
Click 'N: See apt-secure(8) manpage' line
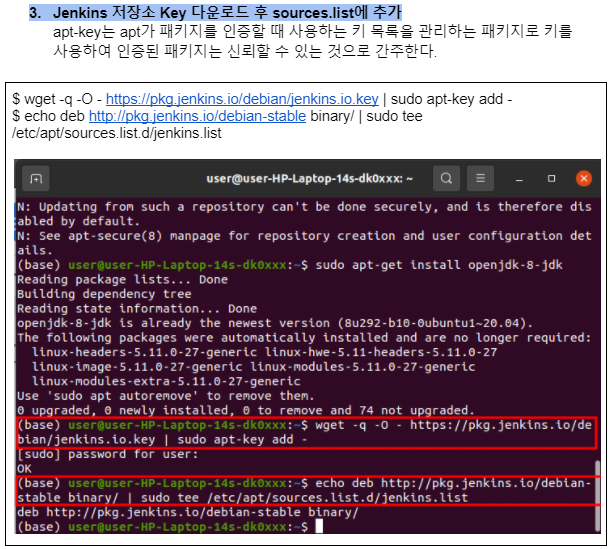(x=304, y=243)
